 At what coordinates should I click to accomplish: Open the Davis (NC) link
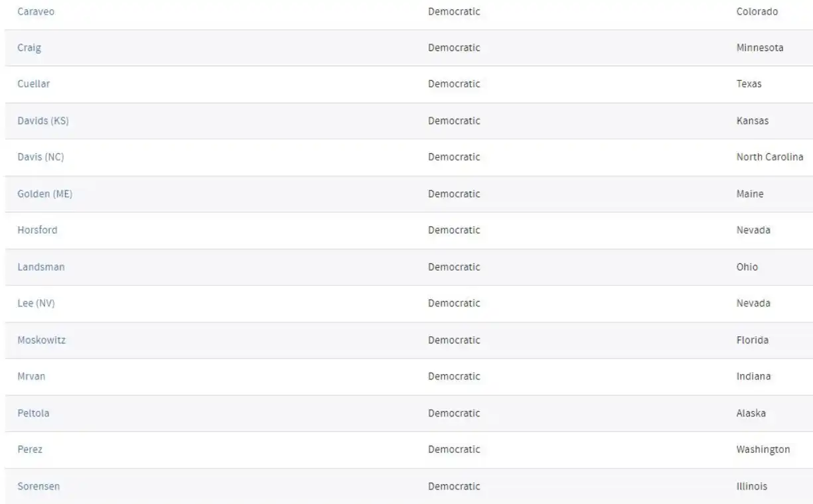point(40,157)
